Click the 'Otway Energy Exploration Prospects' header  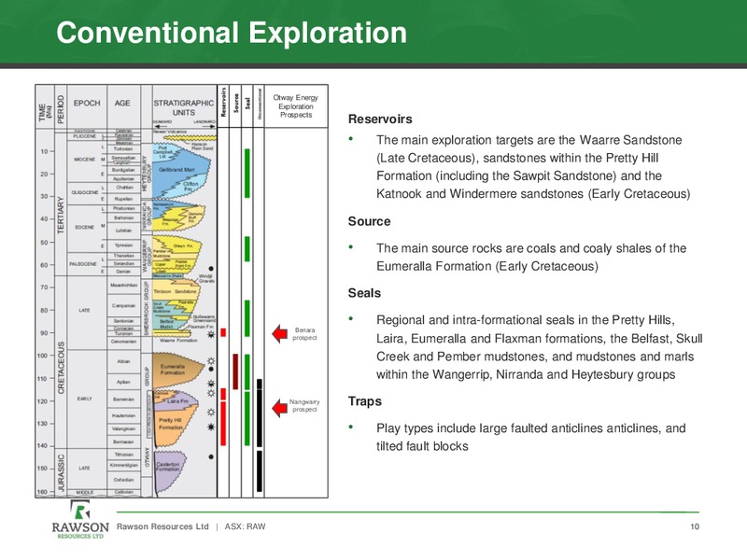(295, 106)
